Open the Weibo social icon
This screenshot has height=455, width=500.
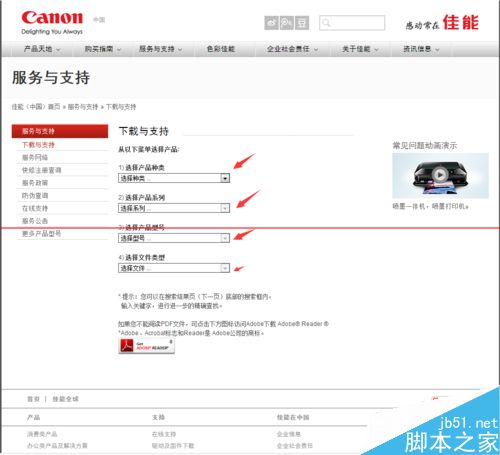click(271, 23)
